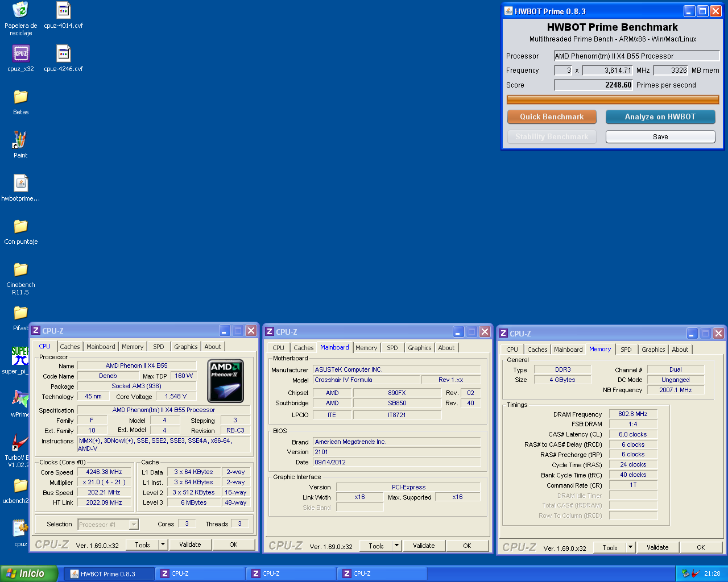
Task: Click the Core Voltage value 1.548 V
Action: coord(176,396)
